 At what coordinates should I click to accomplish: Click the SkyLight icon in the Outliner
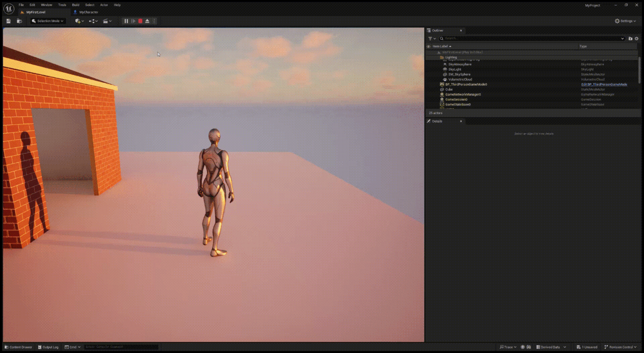tap(445, 69)
